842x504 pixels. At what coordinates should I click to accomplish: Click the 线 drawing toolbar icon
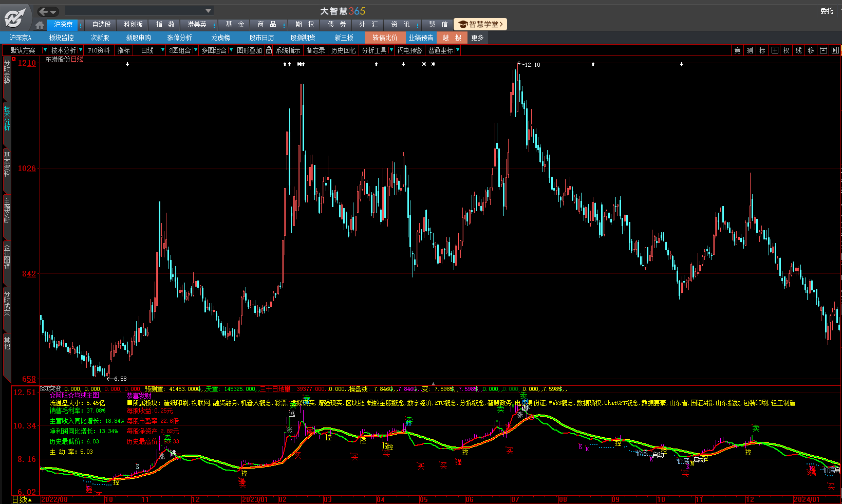798,50
